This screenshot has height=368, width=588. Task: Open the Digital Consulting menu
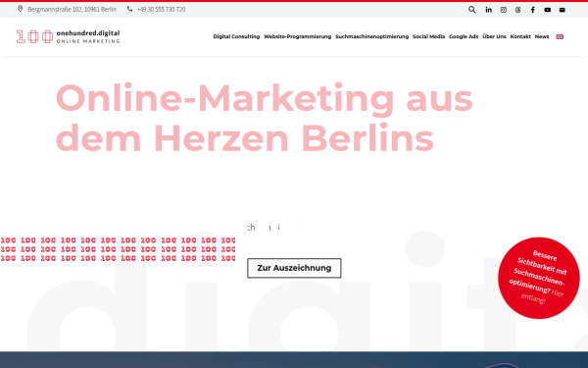(236, 36)
